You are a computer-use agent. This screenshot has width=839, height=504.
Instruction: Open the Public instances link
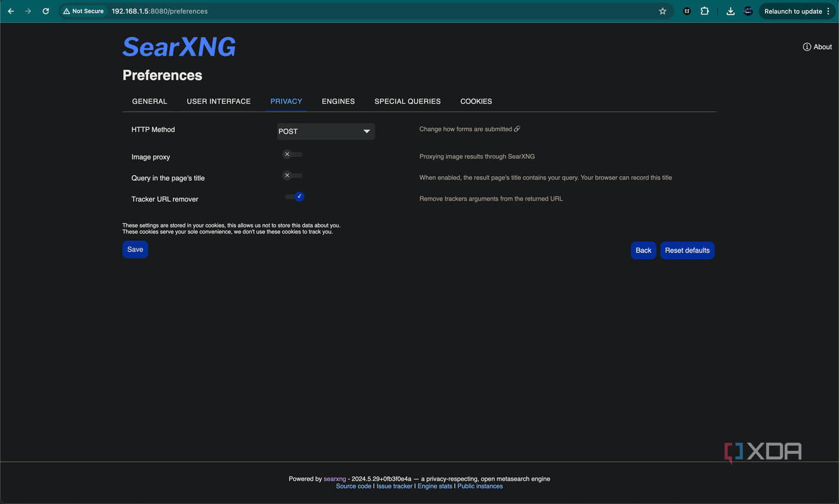point(480,486)
